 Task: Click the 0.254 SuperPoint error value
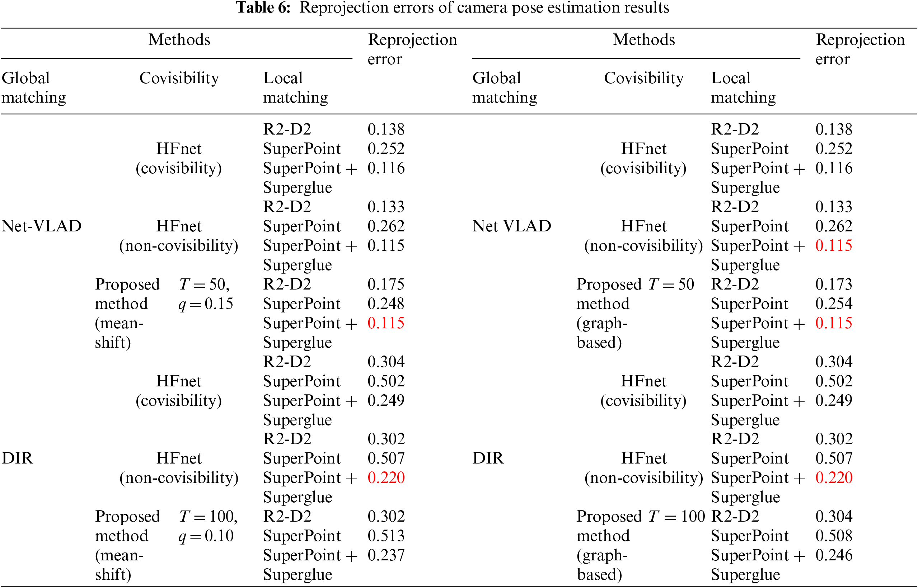(x=834, y=304)
